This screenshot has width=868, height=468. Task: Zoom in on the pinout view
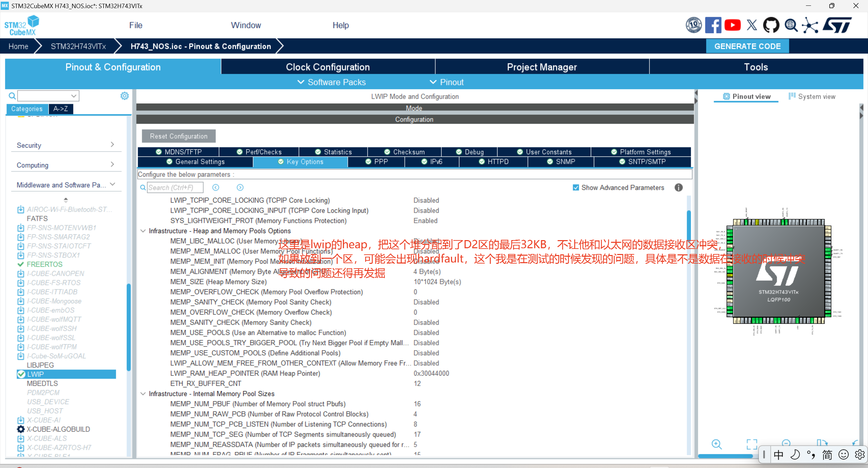coord(716,444)
